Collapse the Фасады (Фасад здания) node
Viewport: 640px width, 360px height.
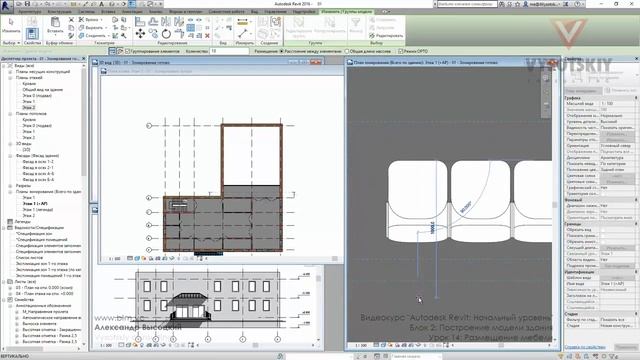10,156
